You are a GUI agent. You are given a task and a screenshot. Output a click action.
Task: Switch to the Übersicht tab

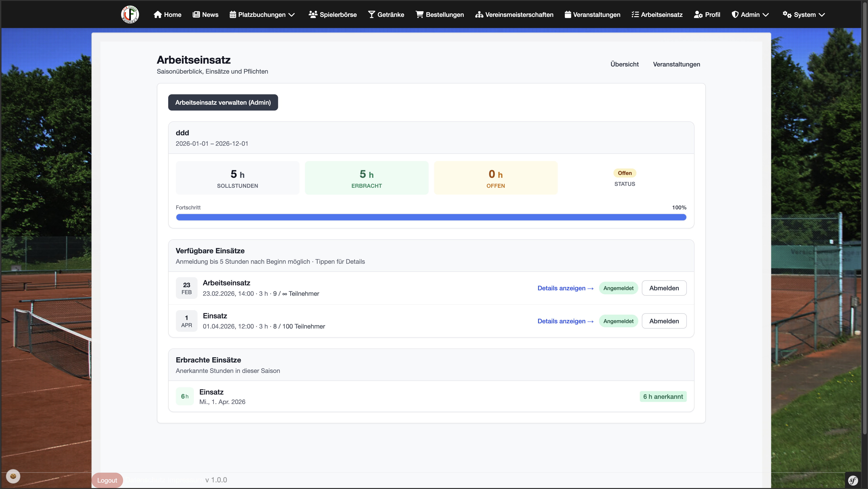click(x=624, y=64)
